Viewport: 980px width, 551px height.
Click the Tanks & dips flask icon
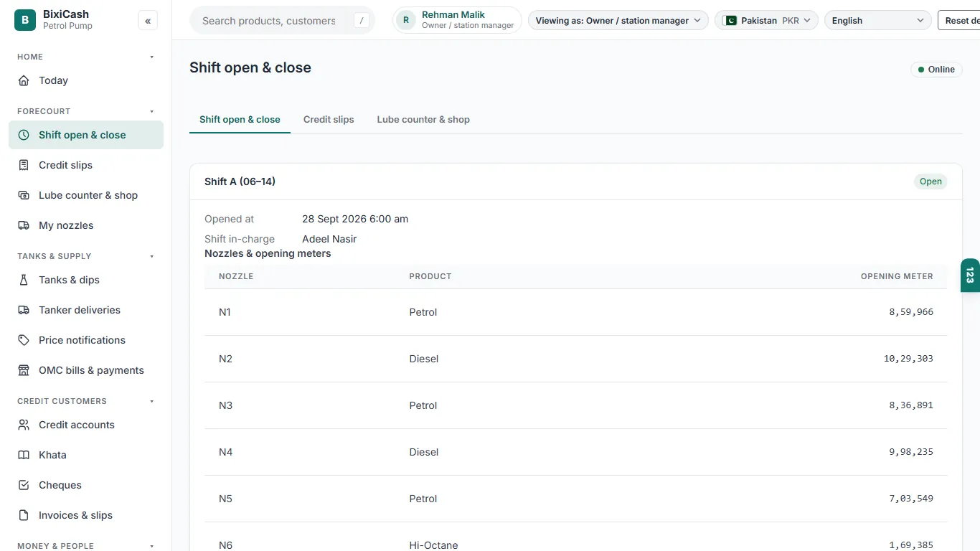coord(24,280)
